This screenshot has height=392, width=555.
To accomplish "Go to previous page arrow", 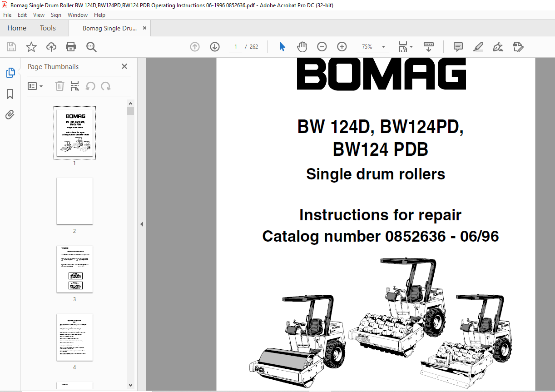I will pyautogui.click(x=195, y=47).
